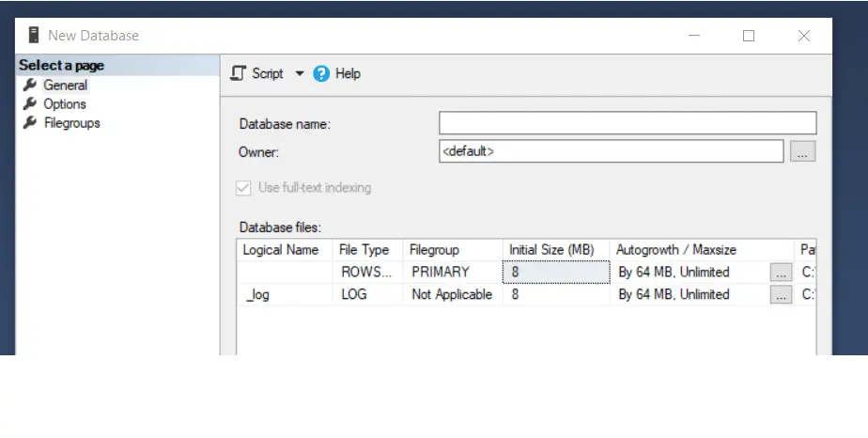Click the Script toolbar icon
The height and width of the screenshot is (438, 868).
tap(238, 73)
